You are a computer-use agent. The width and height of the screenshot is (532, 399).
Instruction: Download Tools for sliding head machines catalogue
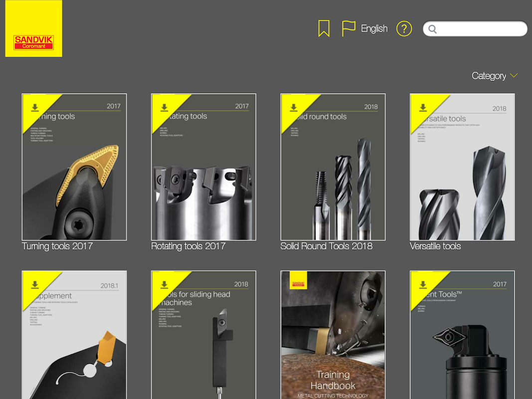click(164, 285)
